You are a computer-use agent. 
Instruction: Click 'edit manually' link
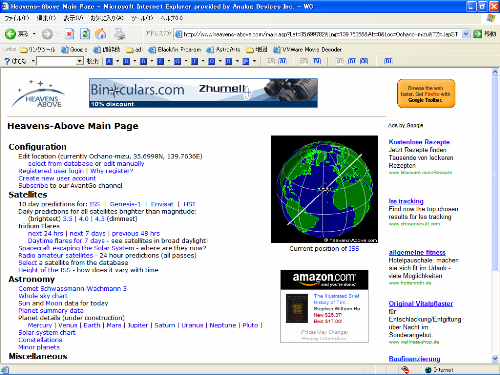coord(124,164)
